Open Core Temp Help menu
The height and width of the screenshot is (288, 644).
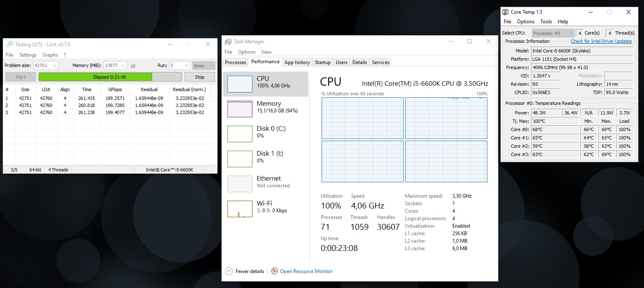tap(563, 22)
